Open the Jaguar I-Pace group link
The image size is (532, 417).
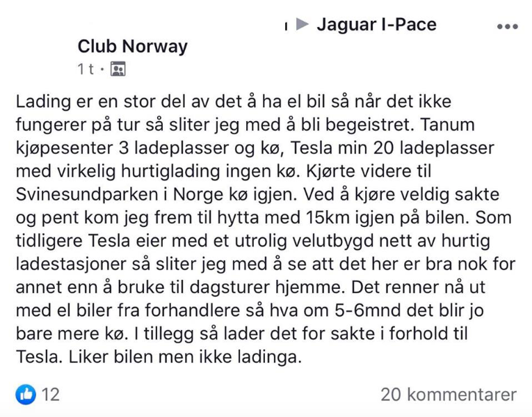[x=376, y=24]
